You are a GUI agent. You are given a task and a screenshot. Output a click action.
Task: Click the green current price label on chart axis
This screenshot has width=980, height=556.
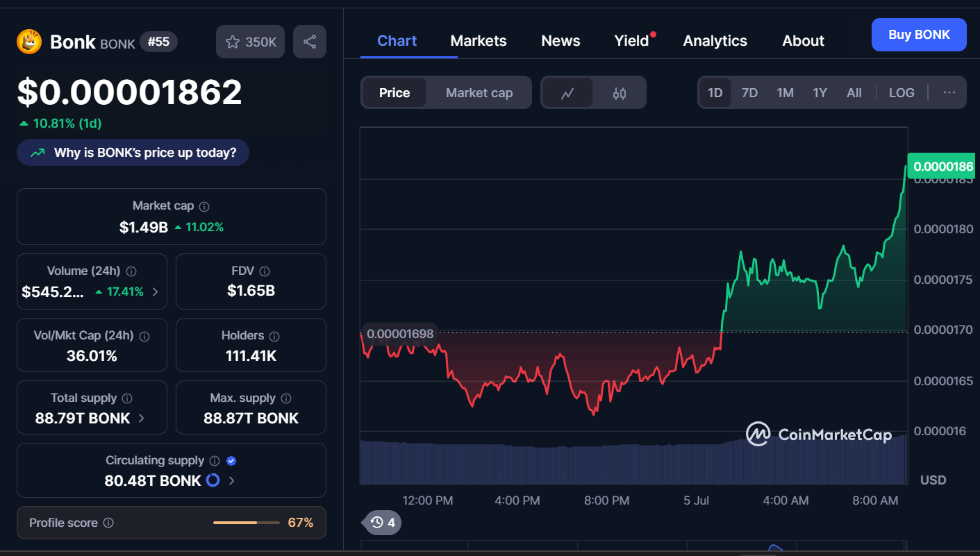(x=941, y=167)
